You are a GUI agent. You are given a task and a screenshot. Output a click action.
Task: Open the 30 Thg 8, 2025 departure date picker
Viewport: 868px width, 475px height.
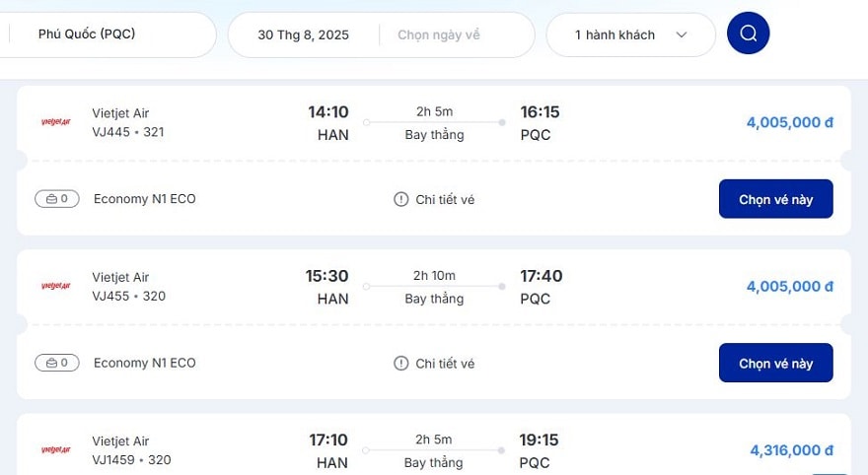[304, 34]
